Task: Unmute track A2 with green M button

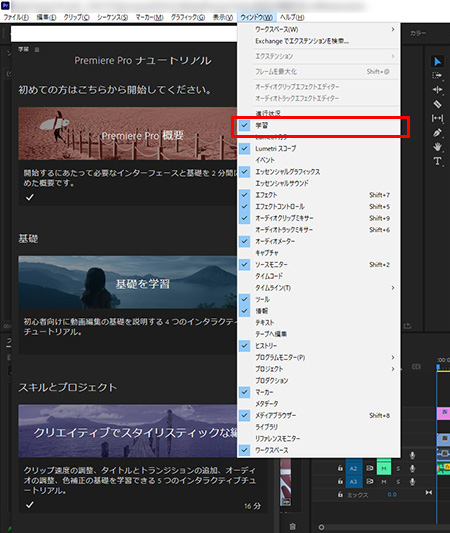Action: (384, 468)
